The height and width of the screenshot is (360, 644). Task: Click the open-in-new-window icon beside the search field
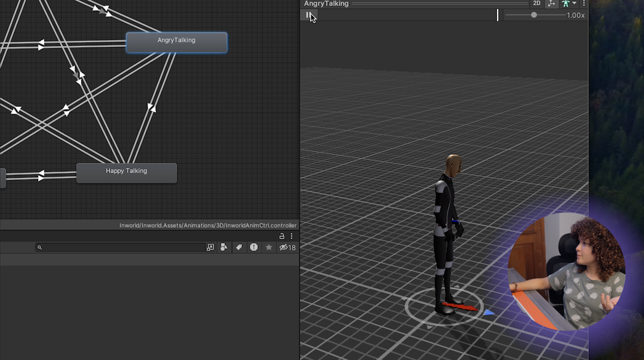coord(210,247)
